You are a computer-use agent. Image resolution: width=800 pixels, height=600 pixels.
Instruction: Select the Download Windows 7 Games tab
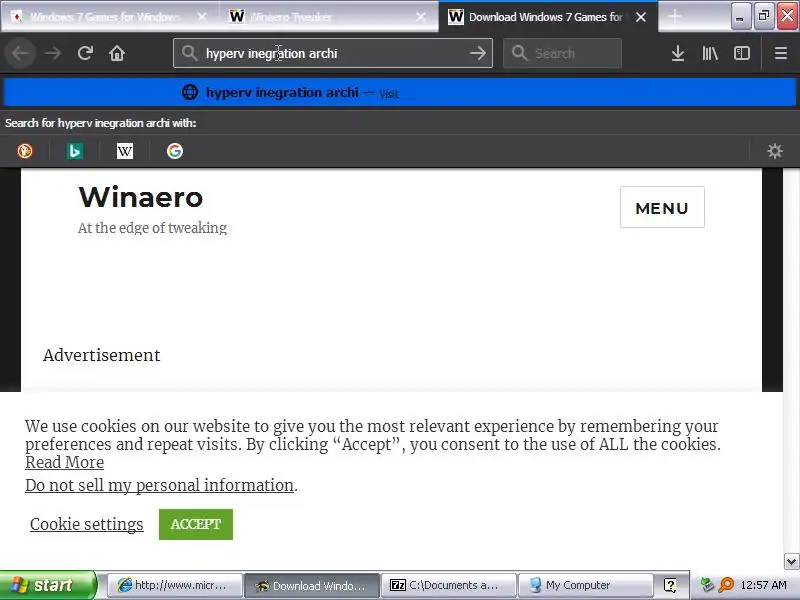tap(548, 17)
